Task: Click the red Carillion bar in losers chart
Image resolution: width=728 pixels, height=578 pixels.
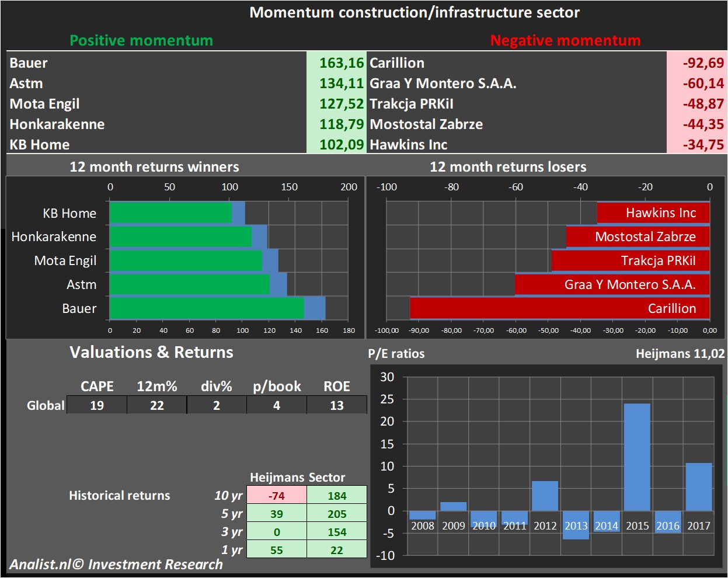Action: pyautogui.click(x=560, y=308)
